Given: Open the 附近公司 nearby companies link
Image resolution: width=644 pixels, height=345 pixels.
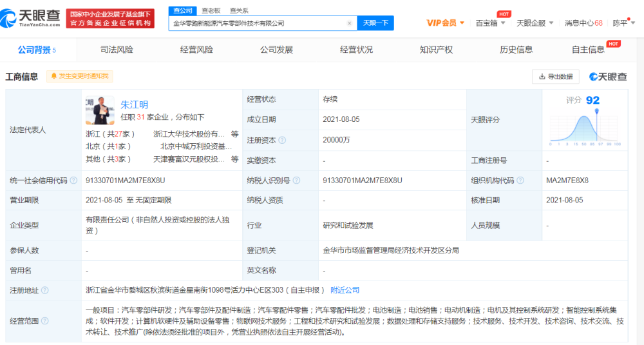Looking at the screenshot, I should (x=345, y=290).
